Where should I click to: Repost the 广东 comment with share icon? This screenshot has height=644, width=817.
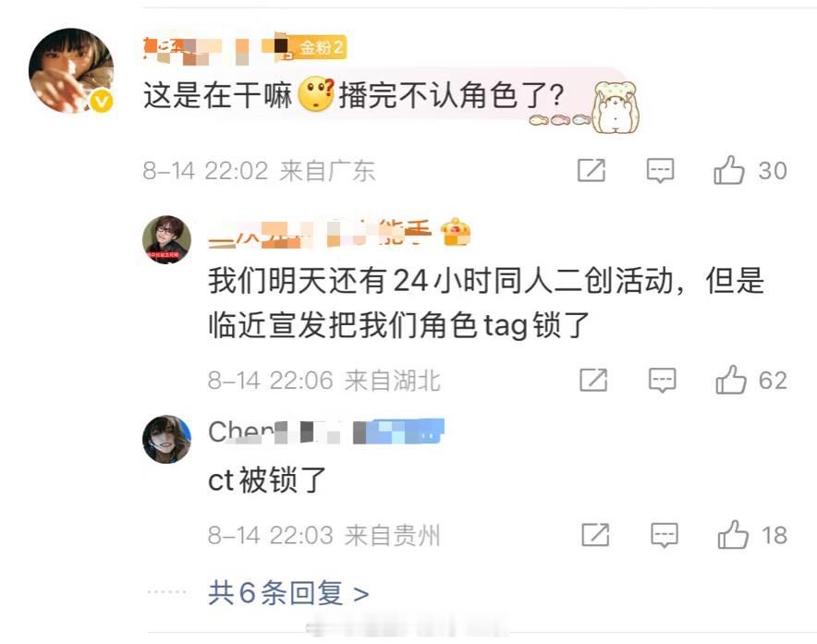point(591,170)
